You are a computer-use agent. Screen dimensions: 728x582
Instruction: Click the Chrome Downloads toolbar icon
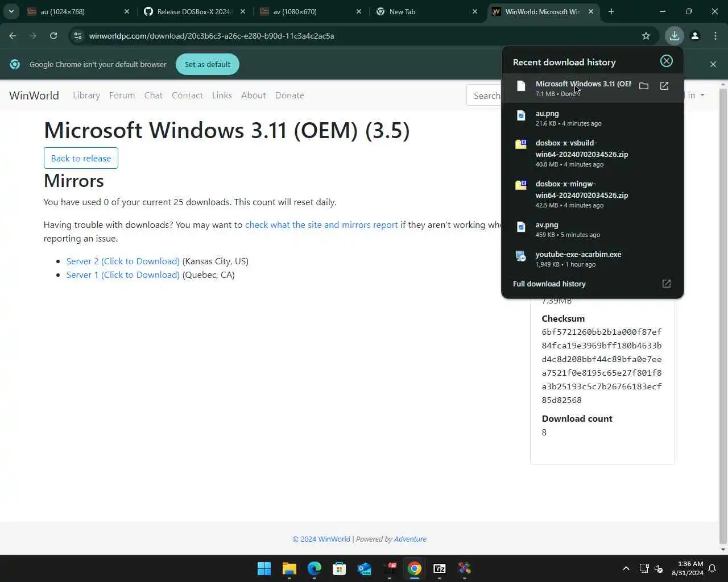[675, 36]
